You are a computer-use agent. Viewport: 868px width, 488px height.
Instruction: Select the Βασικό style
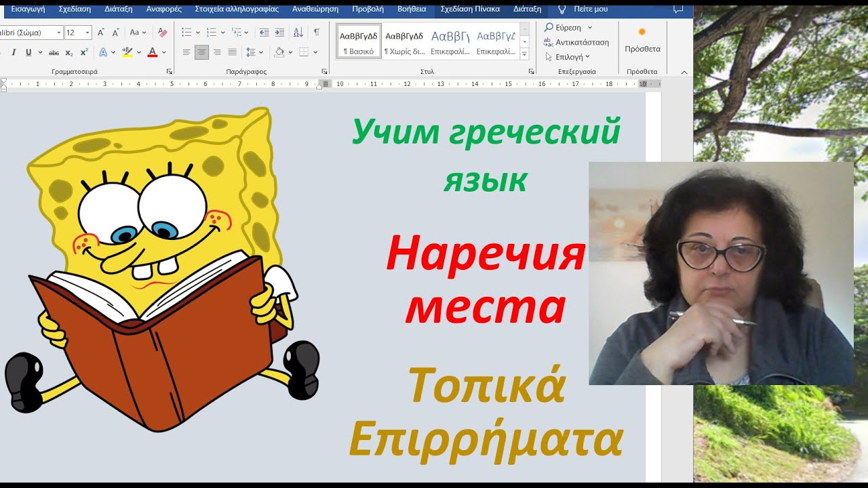click(359, 42)
